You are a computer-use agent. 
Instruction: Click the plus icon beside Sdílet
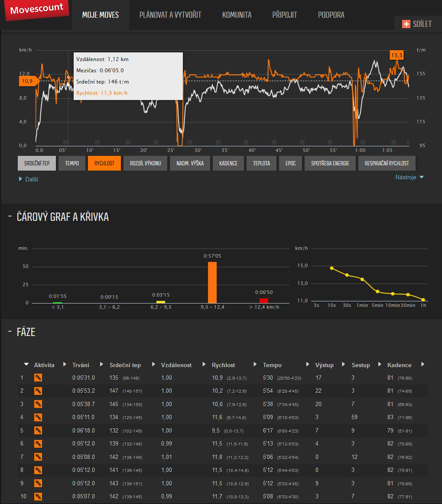[406, 24]
